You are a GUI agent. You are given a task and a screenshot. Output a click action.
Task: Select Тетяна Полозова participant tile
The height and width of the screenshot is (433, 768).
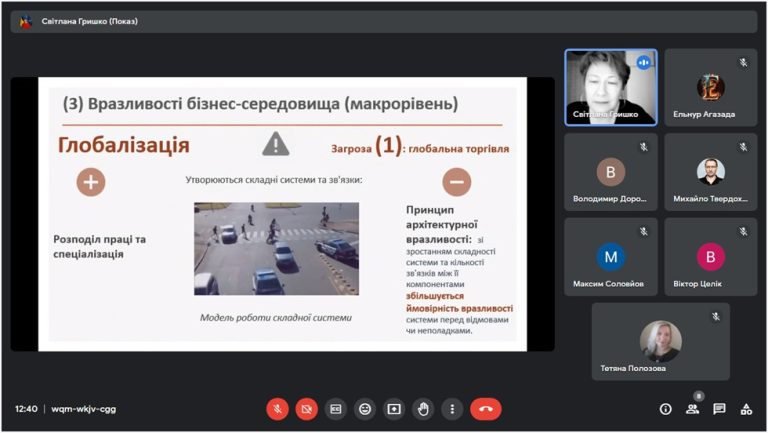(x=661, y=341)
